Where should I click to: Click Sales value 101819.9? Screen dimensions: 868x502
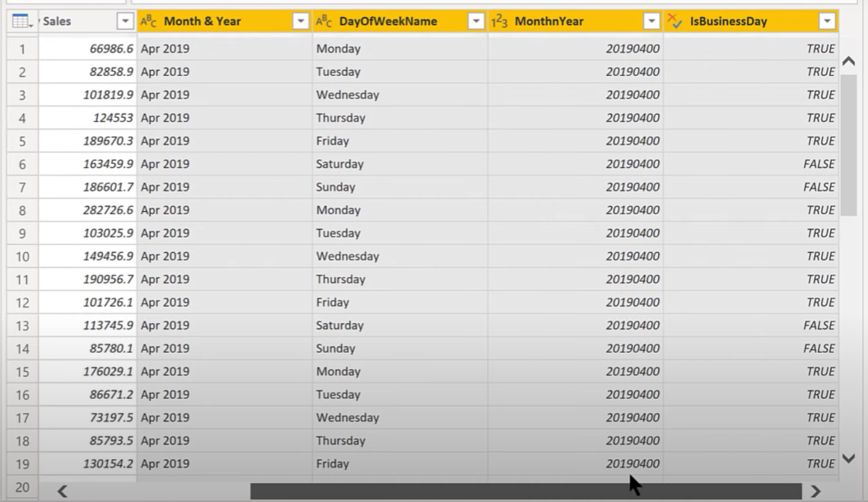109,95
